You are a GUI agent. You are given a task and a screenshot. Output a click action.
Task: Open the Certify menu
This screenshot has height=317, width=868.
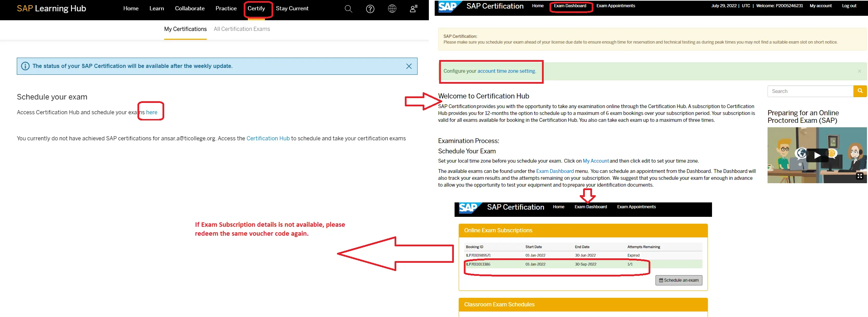coord(256,9)
